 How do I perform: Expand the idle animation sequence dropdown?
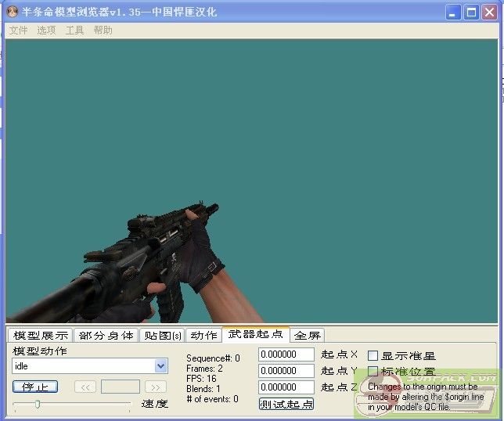(161, 366)
